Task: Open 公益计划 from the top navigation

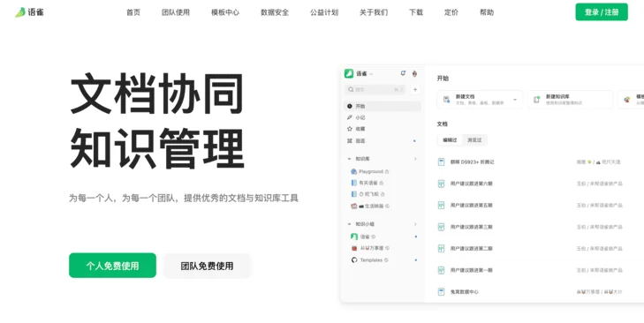Action: pyautogui.click(x=324, y=12)
